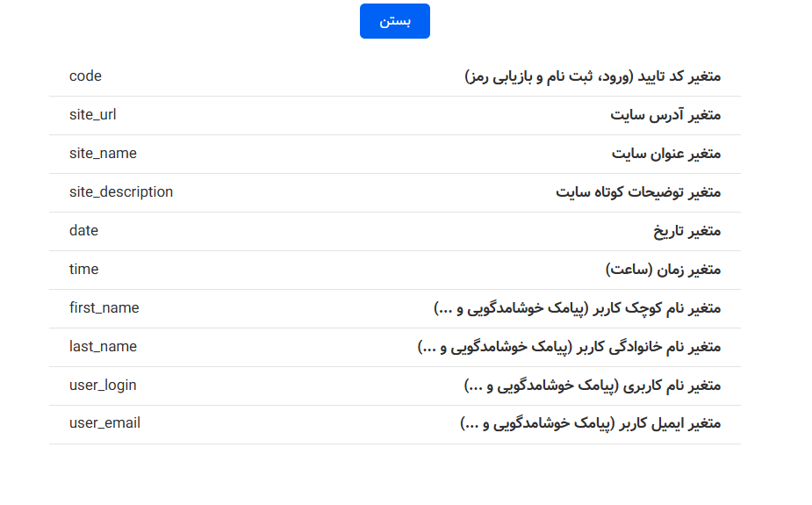Select the site_description variable text
Screen dimensions: 812x505
[121, 192]
